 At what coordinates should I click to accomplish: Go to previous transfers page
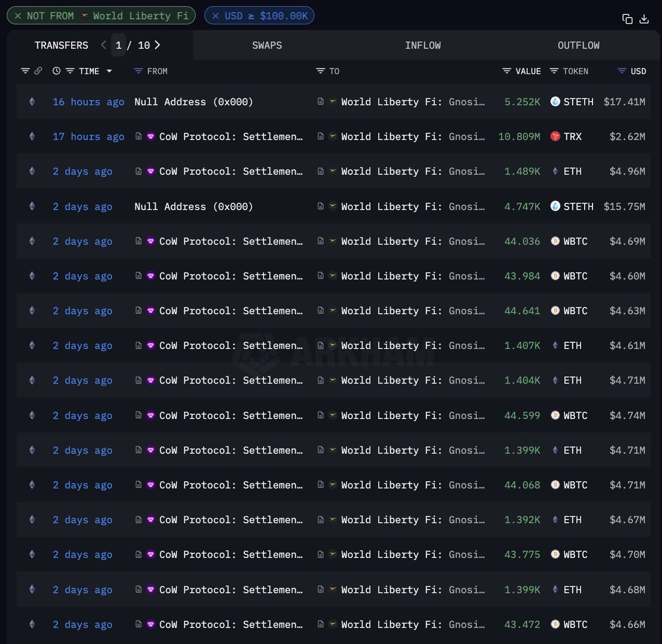click(x=103, y=45)
